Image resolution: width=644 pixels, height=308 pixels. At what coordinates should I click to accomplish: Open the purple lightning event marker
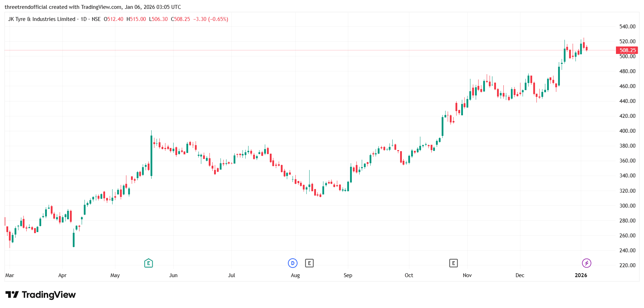[x=586, y=263]
